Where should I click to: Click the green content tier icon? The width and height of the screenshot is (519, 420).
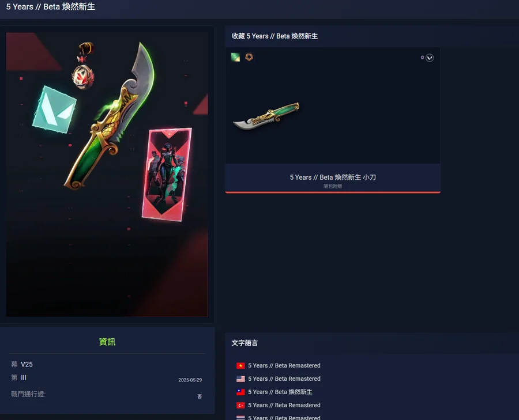click(235, 57)
